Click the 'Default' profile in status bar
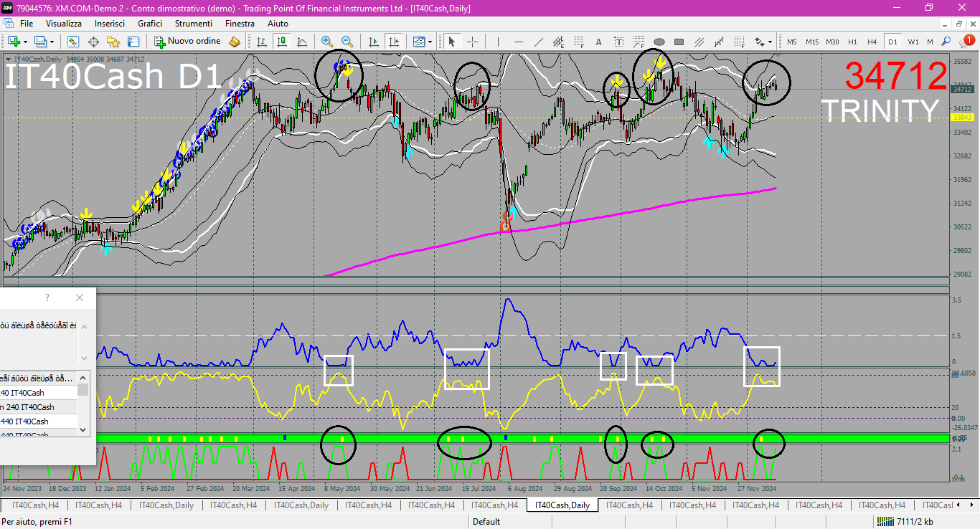 (x=486, y=522)
